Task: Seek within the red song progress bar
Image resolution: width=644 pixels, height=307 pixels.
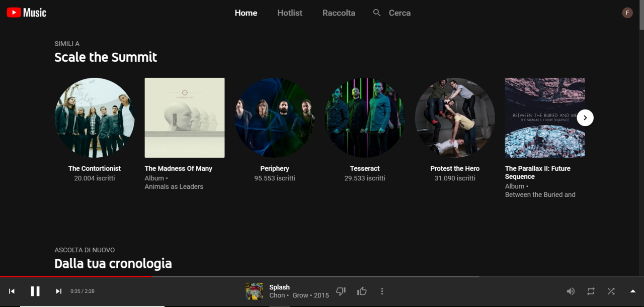Action: 76,276
